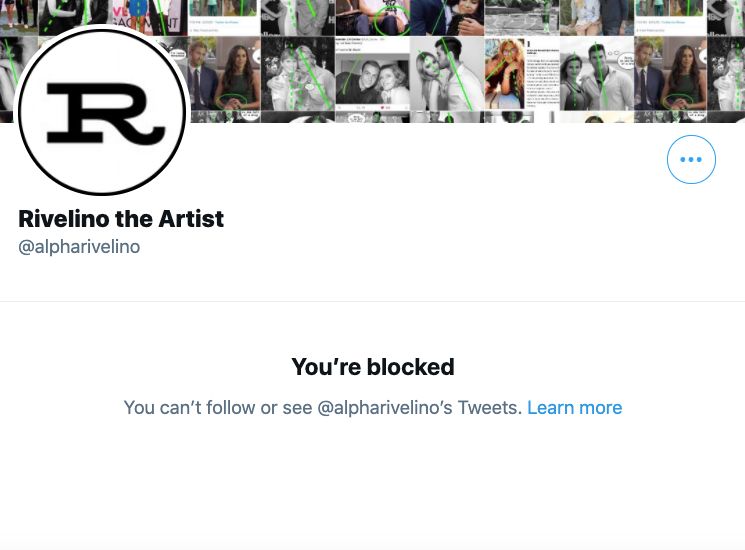Click the green-circled photo in top banner row
The height and width of the screenshot is (550, 745).
click(372, 18)
